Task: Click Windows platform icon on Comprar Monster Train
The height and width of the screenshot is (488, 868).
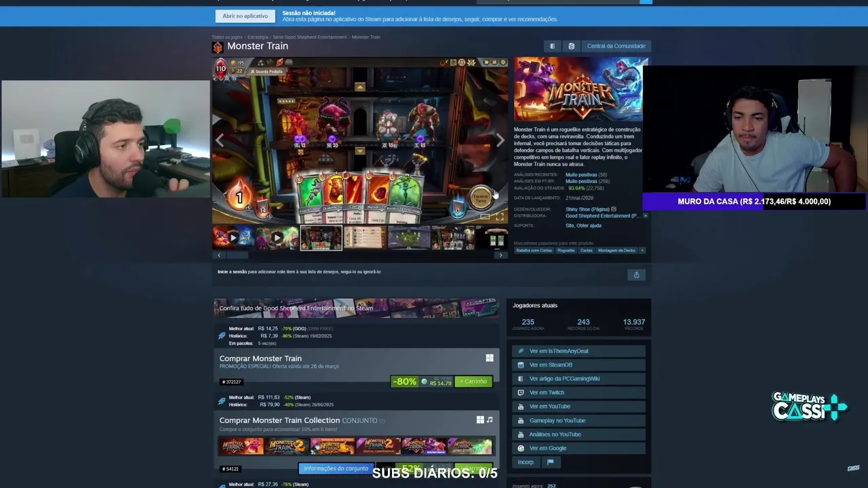Action: (490, 358)
